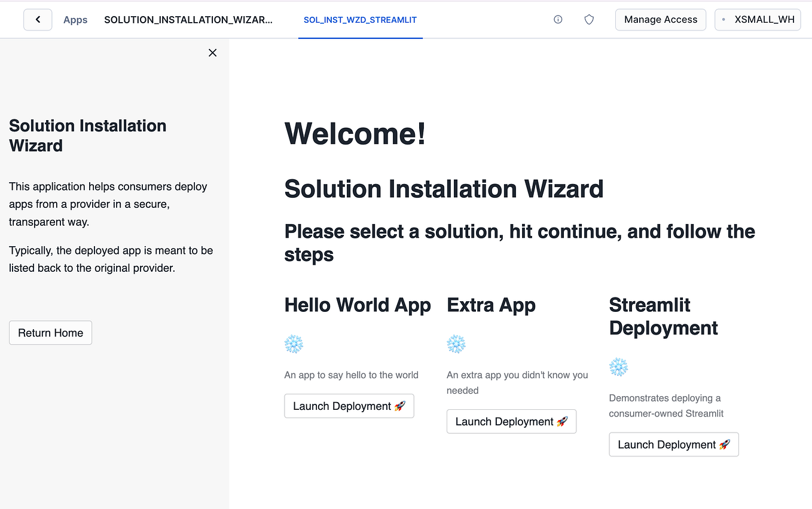Click the shield privacy icon near Manage Access
The width and height of the screenshot is (812, 509).
coord(589,19)
